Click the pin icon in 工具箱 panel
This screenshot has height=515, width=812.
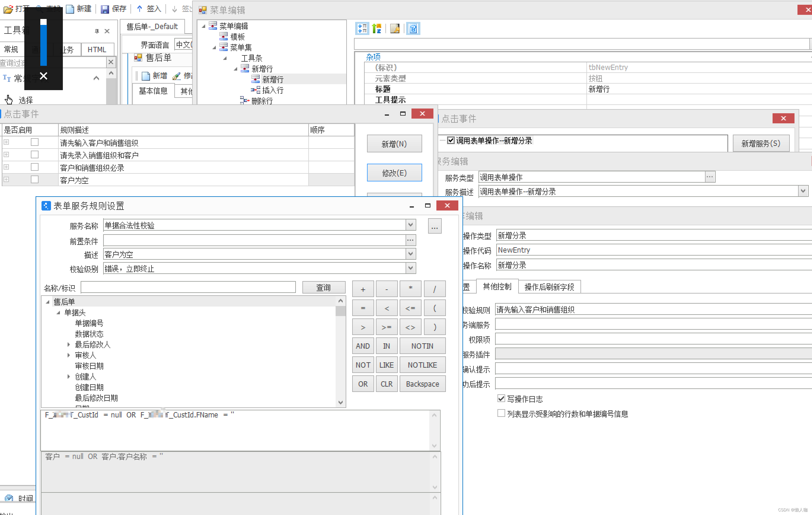97,31
